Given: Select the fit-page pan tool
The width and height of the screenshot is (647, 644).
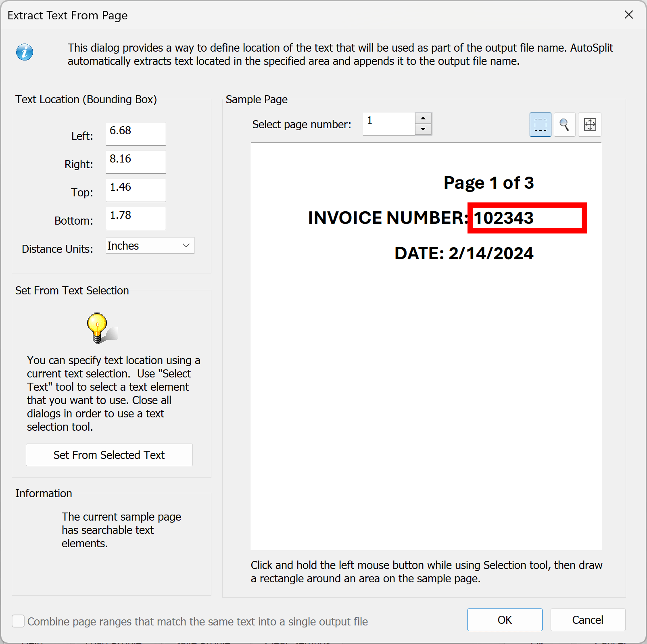Looking at the screenshot, I should point(589,125).
